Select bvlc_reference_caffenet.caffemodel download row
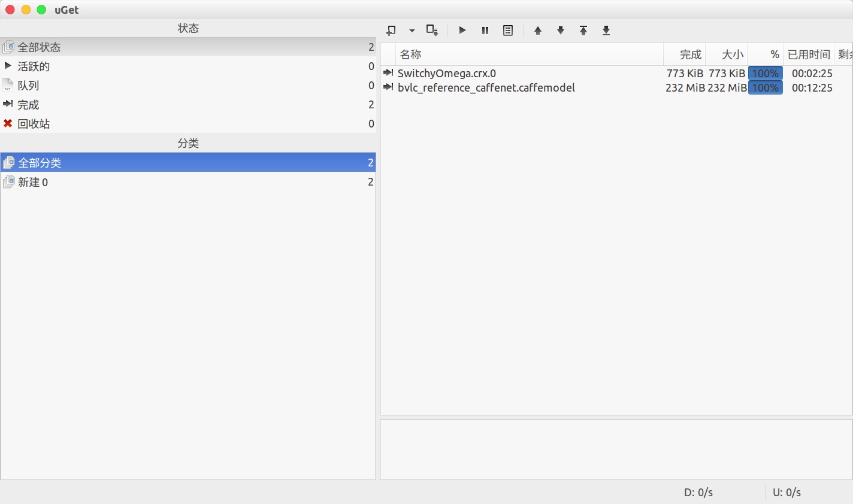 616,87
